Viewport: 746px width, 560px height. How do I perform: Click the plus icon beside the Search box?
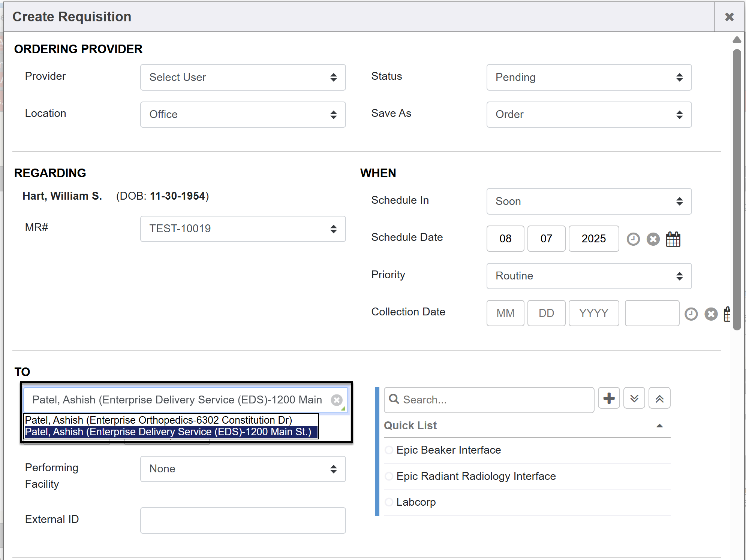click(609, 398)
